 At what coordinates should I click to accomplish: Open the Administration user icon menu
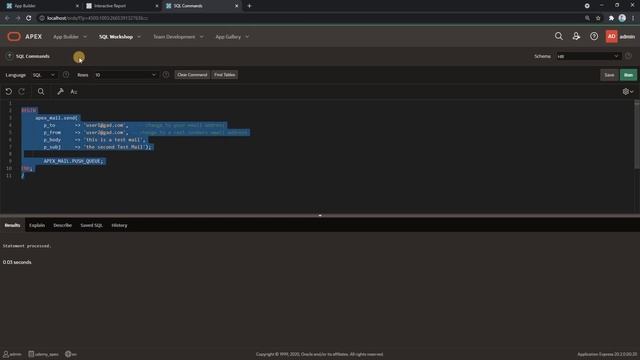576,37
